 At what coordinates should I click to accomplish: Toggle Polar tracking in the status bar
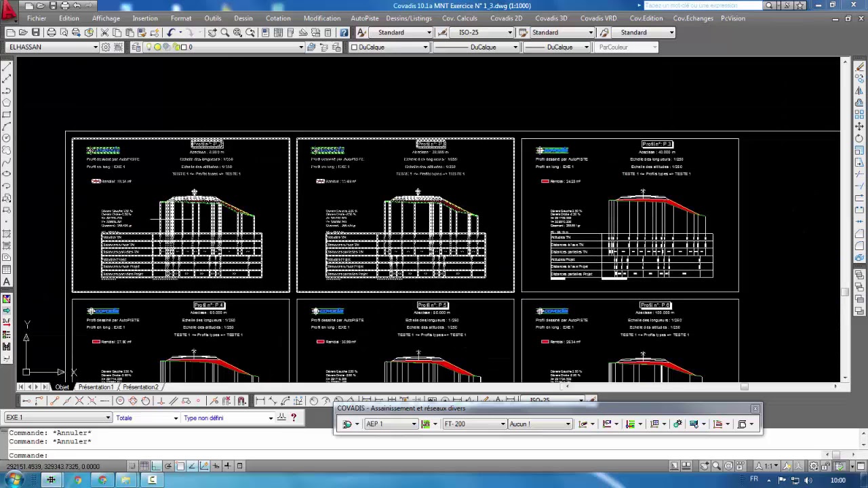168,466
